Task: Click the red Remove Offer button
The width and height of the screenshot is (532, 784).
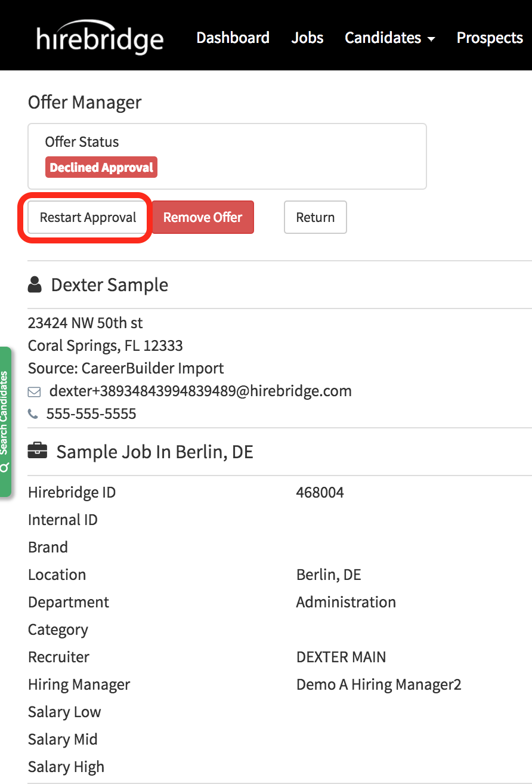Action: pyautogui.click(x=203, y=217)
